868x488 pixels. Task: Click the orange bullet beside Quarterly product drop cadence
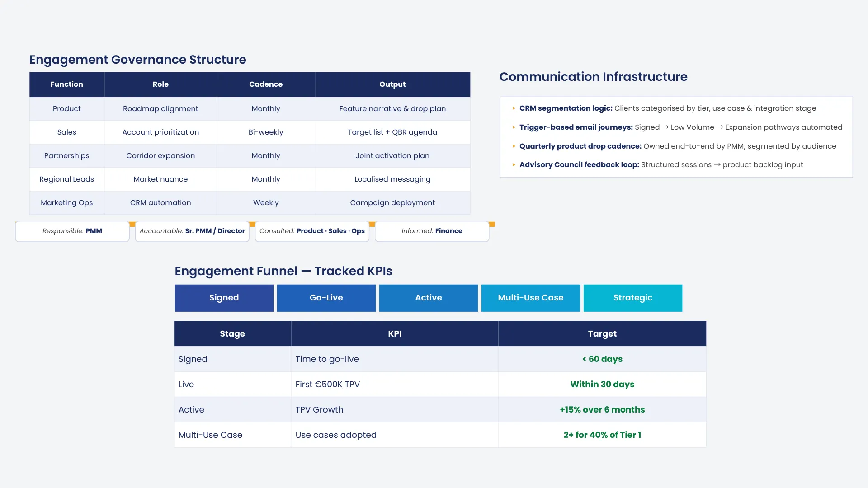(514, 146)
